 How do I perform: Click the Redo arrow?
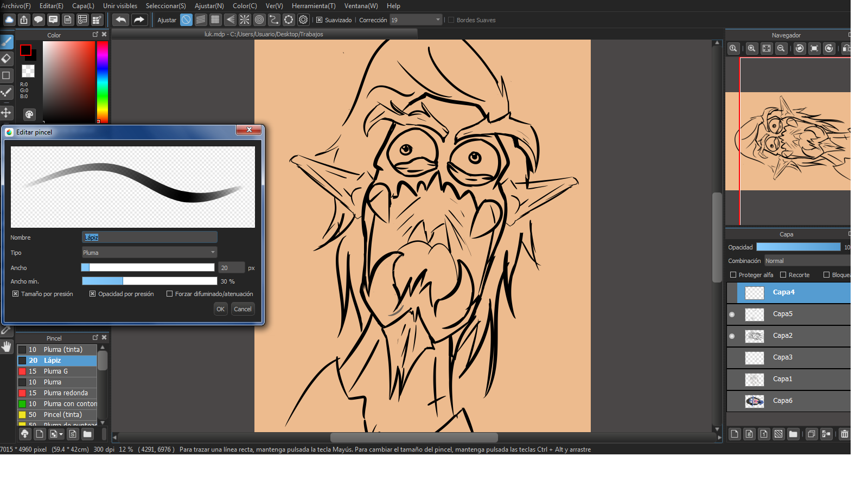(x=139, y=20)
